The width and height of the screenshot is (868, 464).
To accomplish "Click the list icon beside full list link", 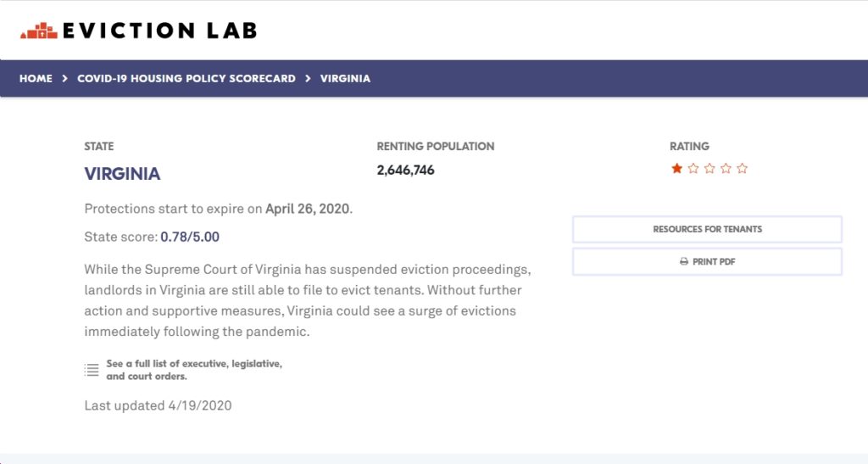I will [x=92, y=370].
